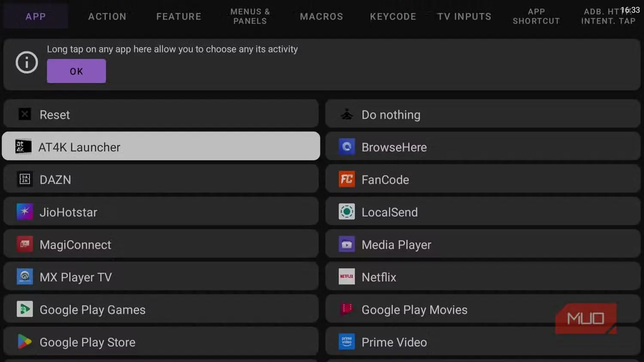Switch to MENUS & PANELS tab
The height and width of the screenshot is (362, 644).
250,16
